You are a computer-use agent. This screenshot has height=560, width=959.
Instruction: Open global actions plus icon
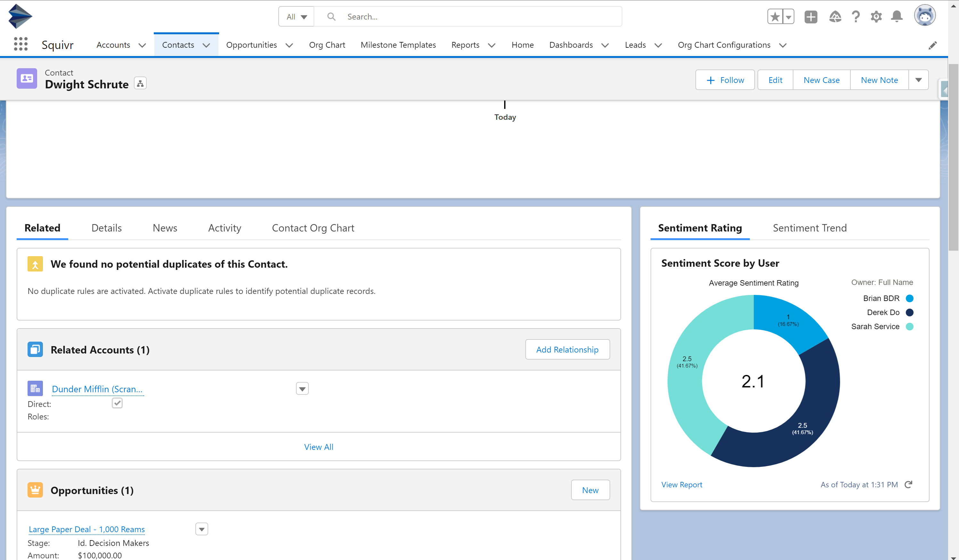click(x=811, y=17)
